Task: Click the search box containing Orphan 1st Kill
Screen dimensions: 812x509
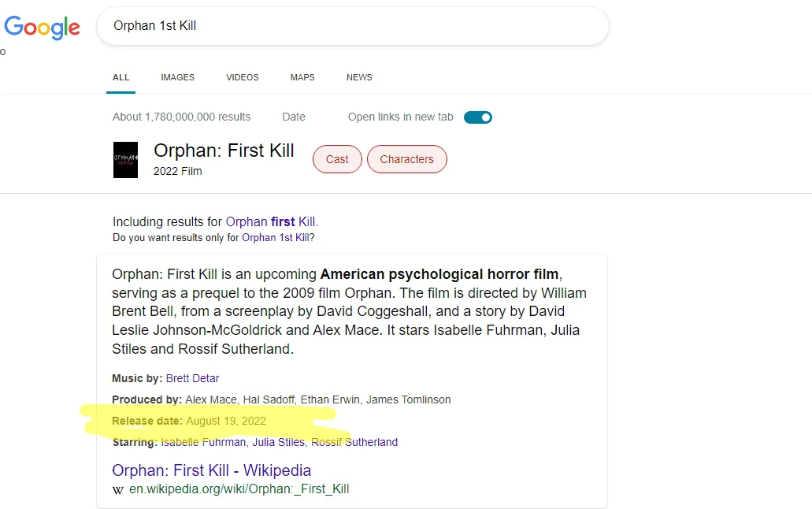Action: pos(352,26)
